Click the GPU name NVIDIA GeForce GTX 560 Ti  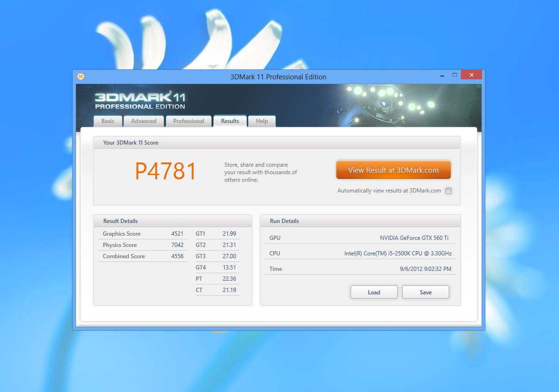click(x=414, y=238)
